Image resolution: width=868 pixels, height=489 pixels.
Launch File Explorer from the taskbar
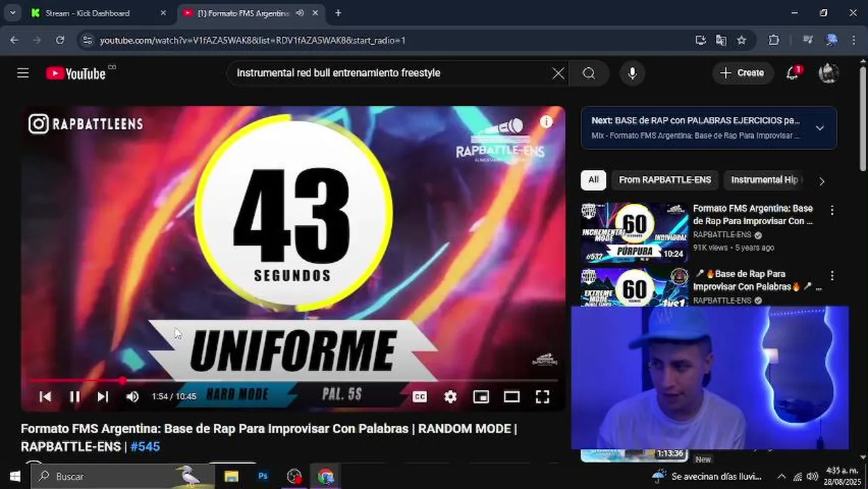232,476
